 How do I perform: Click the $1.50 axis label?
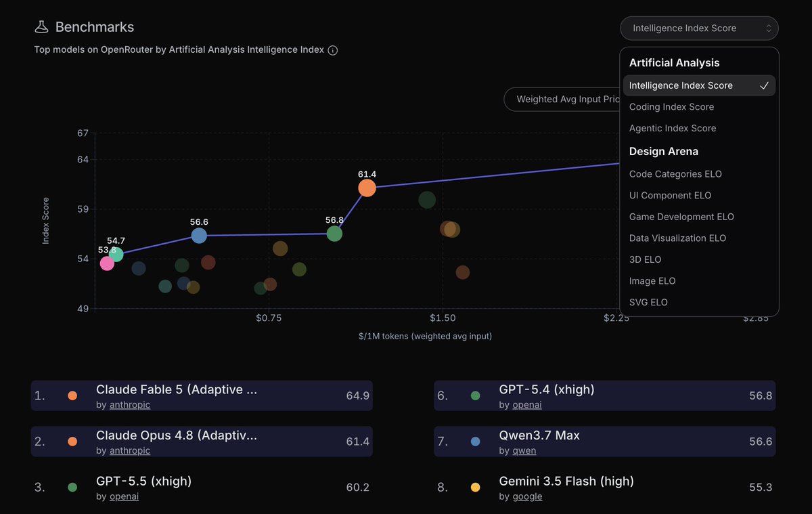(442, 318)
